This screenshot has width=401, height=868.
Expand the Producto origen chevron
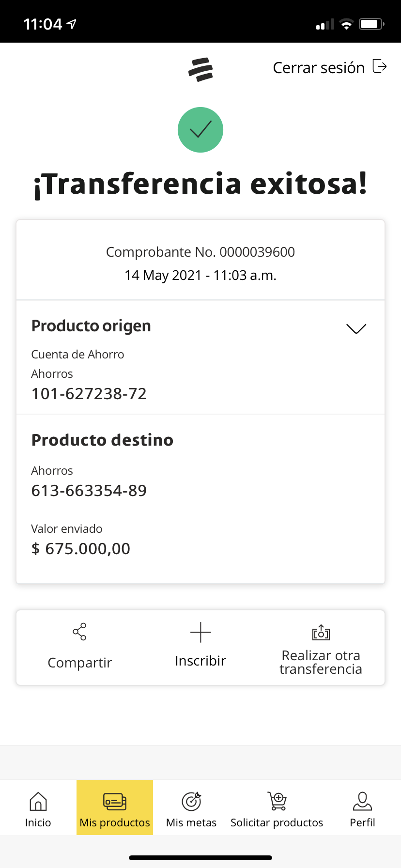[356, 328]
